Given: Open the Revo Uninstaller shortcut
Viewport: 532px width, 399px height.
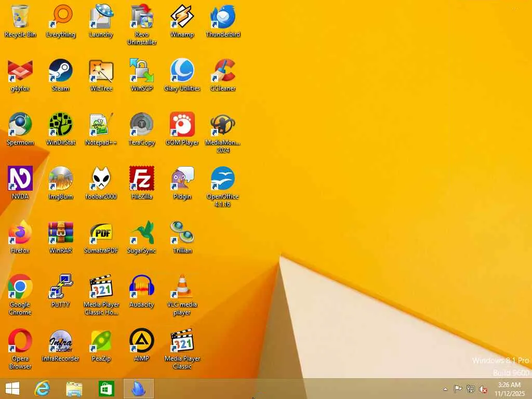Looking at the screenshot, I should pyautogui.click(x=142, y=24).
